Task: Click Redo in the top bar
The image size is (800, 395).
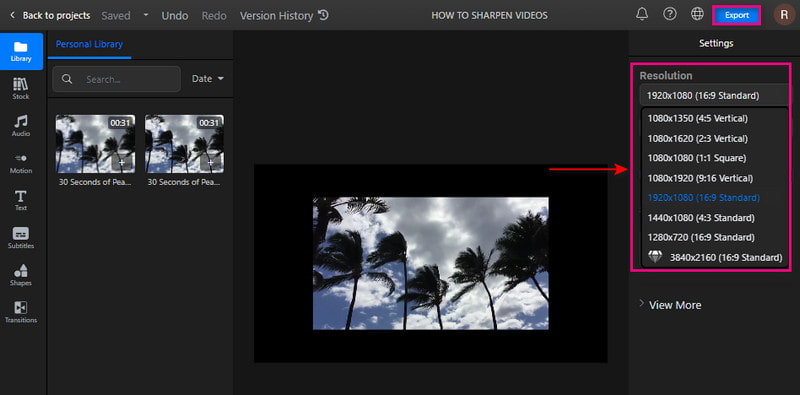Action: pos(214,15)
